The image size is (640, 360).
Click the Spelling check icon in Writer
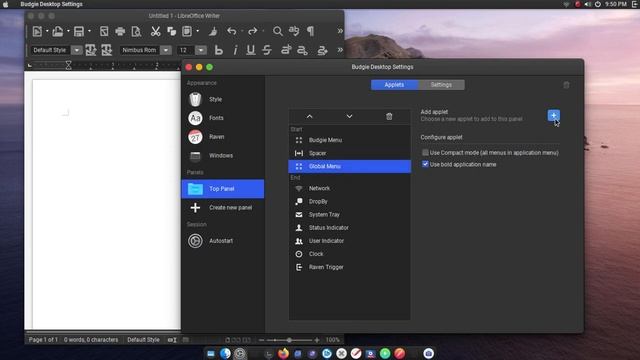tap(294, 31)
